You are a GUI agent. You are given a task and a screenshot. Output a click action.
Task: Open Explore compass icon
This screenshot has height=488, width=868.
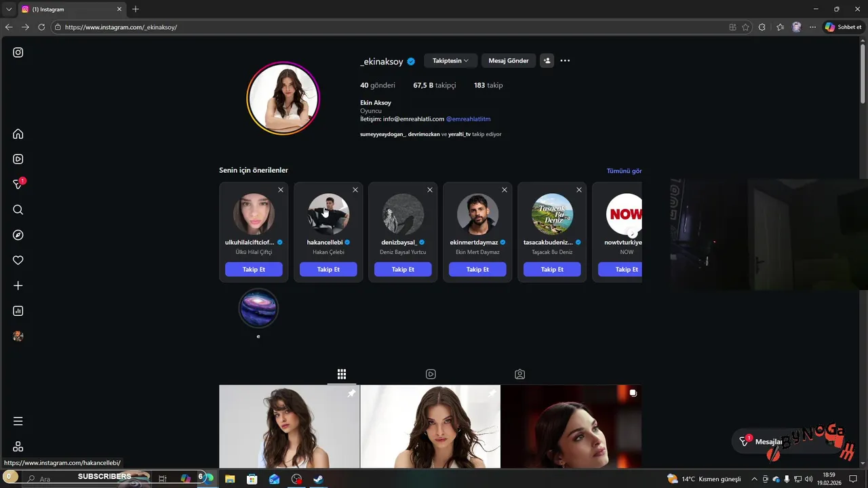pyautogui.click(x=18, y=235)
